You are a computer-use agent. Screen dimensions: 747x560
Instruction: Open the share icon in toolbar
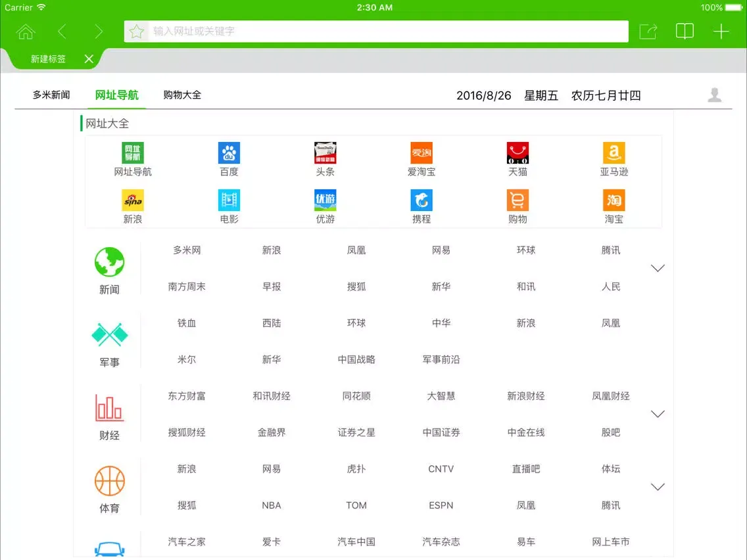(x=648, y=32)
